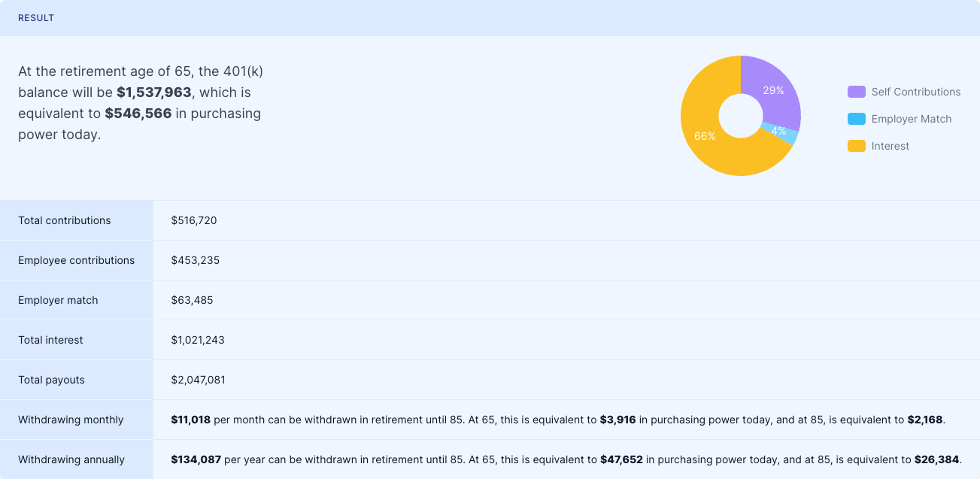The height and width of the screenshot is (479, 980).
Task: Click the $546,566 purchasing power figure
Action: [138, 114]
